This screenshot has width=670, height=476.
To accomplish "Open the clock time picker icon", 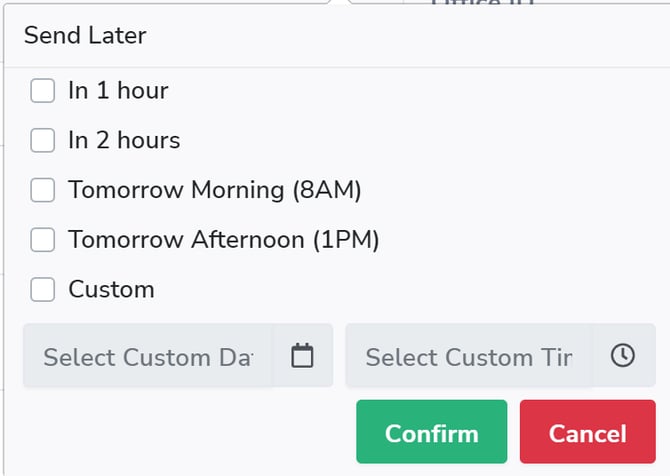I will point(622,355).
